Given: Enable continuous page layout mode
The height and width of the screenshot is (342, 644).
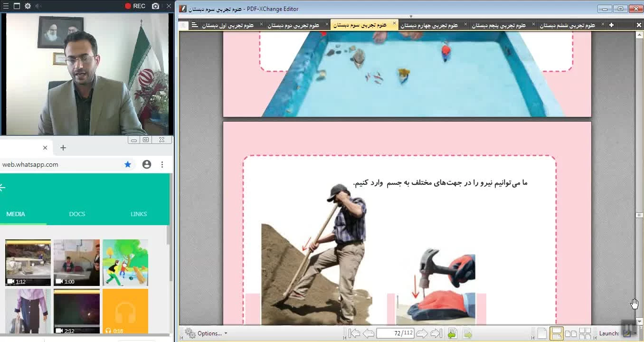Looking at the screenshot, I should tap(556, 333).
